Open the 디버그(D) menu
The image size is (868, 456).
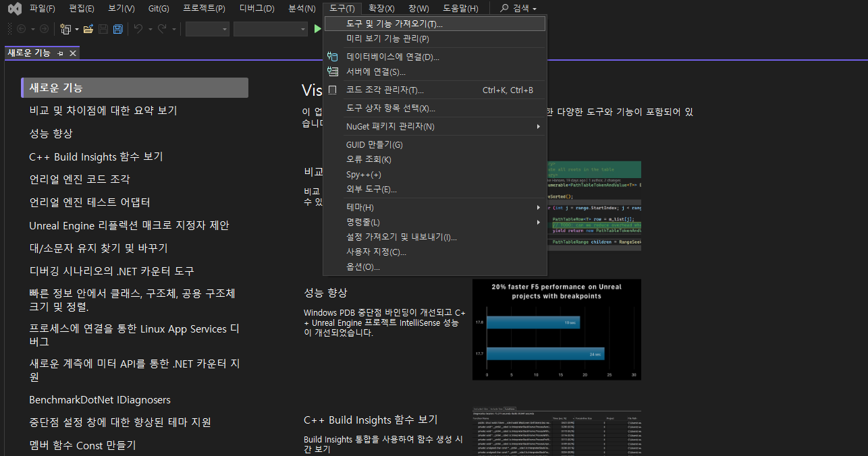point(256,8)
